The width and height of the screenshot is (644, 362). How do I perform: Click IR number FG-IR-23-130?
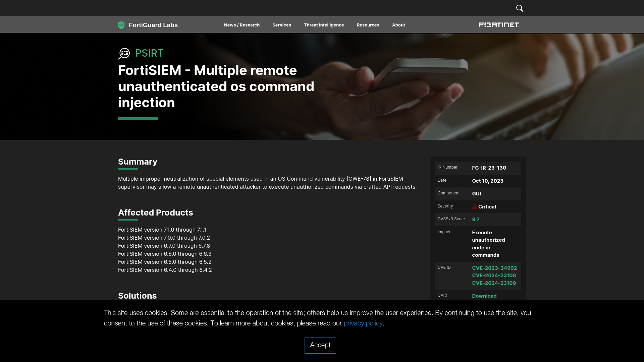click(x=489, y=168)
